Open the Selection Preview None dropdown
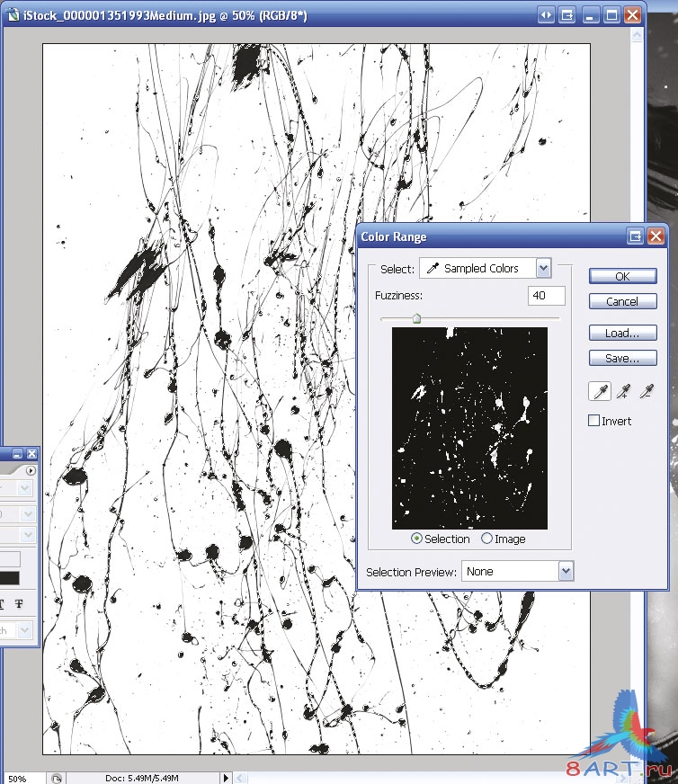678x784 pixels. point(566,571)
